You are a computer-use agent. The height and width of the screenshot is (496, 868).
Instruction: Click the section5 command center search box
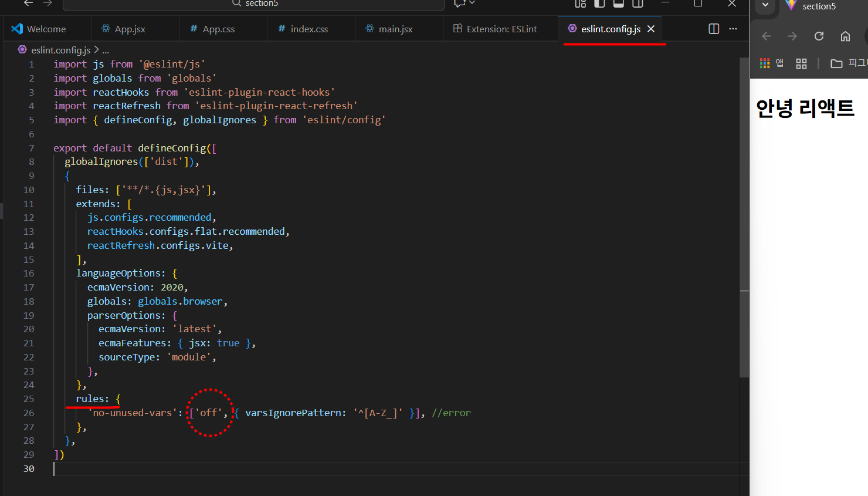(253, 4)
